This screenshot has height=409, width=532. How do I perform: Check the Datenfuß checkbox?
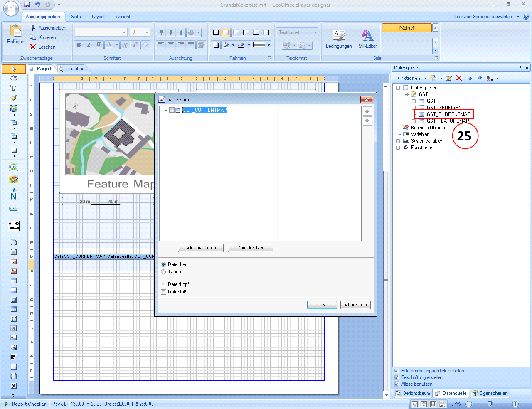pyautogui.click(x=163, y=292)
